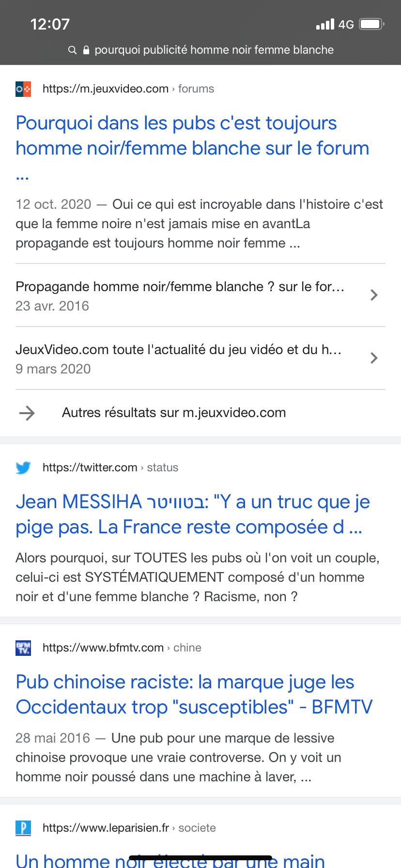
Task: Tap 'Autres résultats sur m.jeuxvideo.com'
Action: coord(174,413)
